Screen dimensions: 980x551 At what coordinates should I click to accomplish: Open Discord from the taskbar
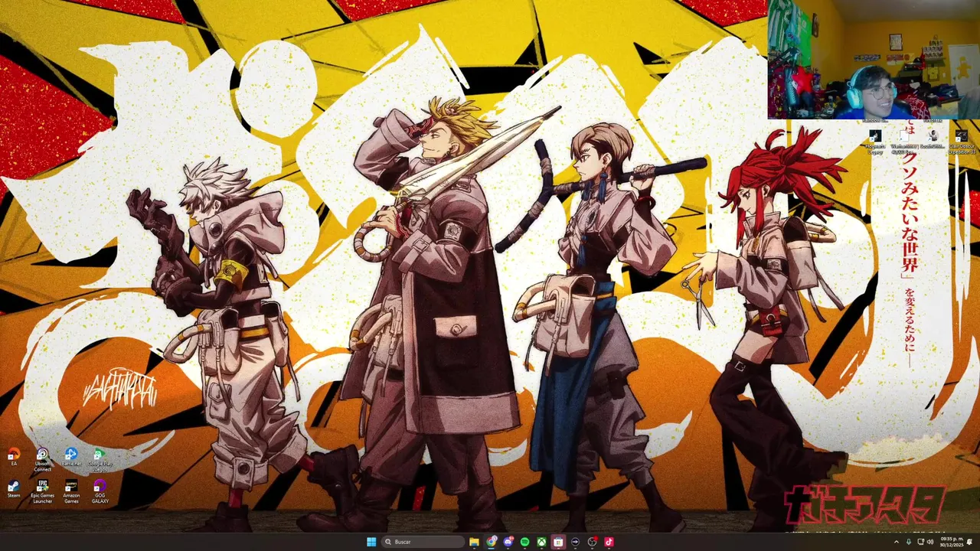pyautogui.click(x=508, y=542)
